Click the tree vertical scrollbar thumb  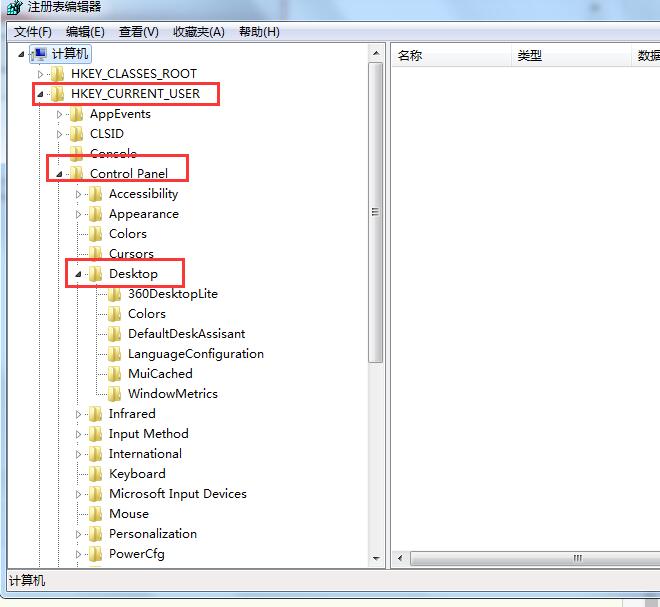[x=375, y=212]
